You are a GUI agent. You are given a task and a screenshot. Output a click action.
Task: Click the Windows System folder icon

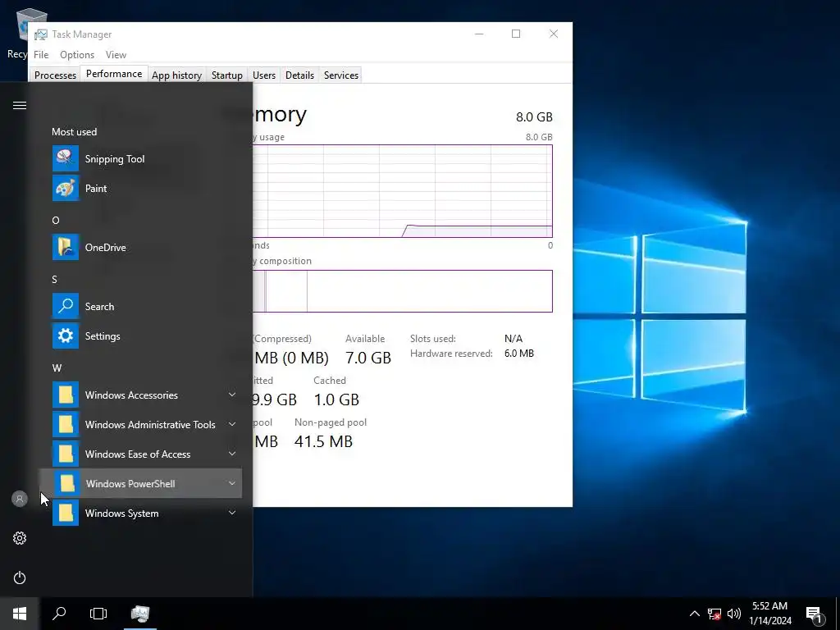tap(66, 513)
